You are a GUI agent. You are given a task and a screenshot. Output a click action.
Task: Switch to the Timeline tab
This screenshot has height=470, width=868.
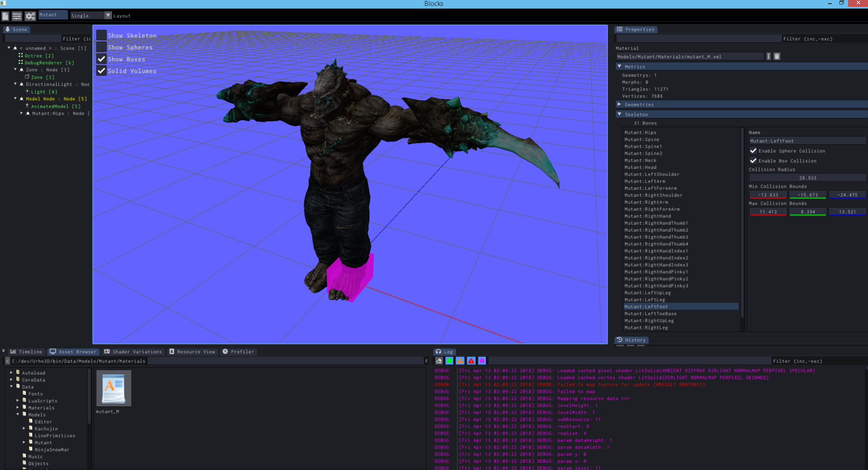click(26, 351)
